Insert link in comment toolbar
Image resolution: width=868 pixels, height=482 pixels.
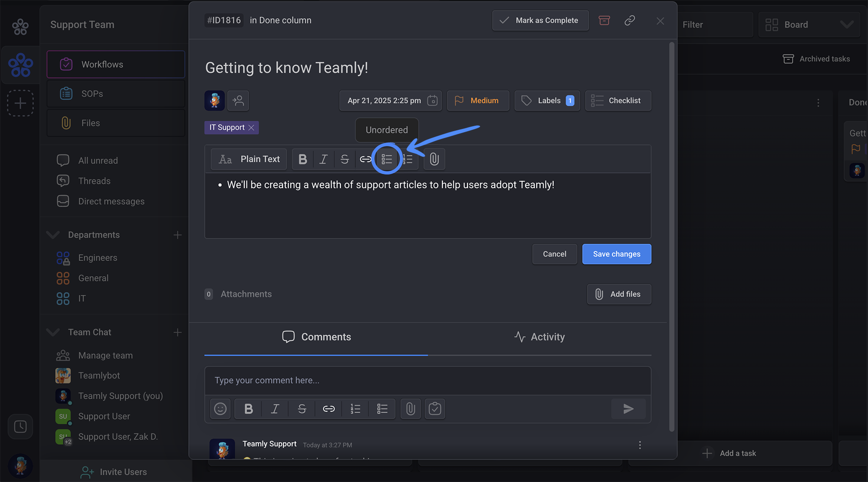[329, 409]
